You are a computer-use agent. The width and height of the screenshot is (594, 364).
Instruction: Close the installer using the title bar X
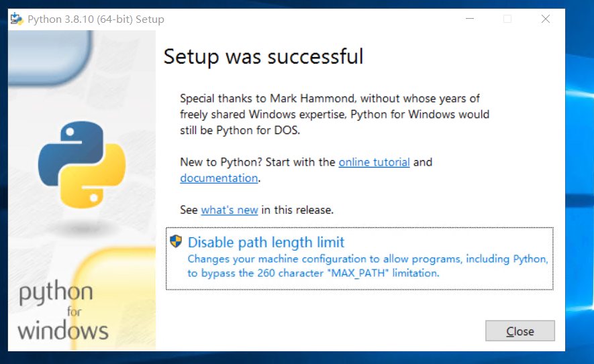click(x=546, y=19)
